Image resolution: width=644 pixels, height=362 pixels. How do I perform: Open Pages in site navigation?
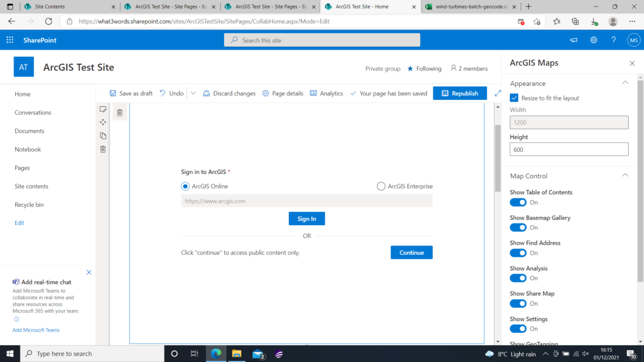(x=22, y=168)
